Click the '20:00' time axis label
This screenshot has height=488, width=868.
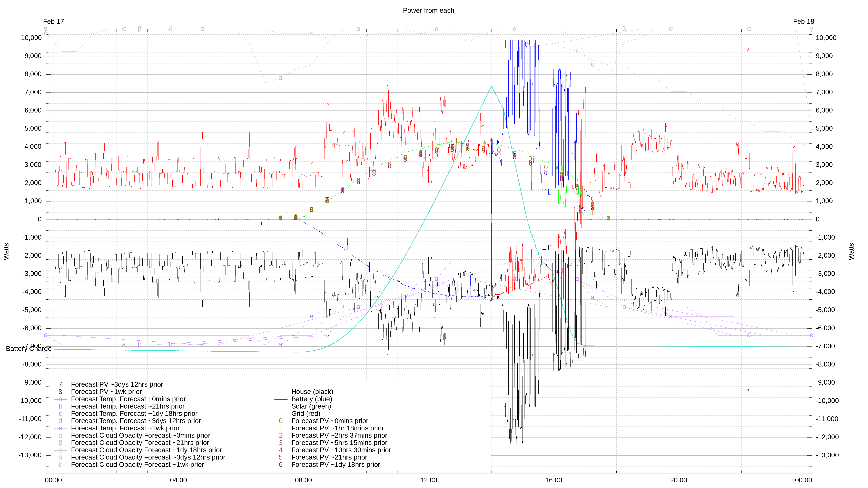(x=678, y=480)
